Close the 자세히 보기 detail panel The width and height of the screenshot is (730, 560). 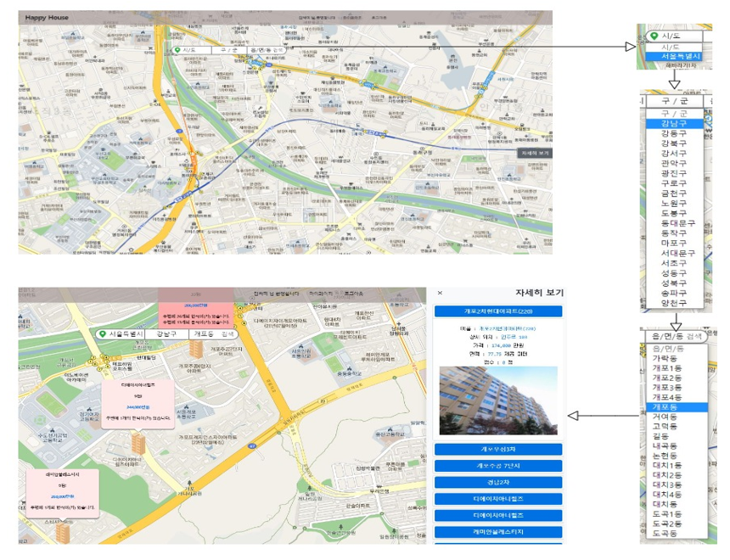(440, 293)
